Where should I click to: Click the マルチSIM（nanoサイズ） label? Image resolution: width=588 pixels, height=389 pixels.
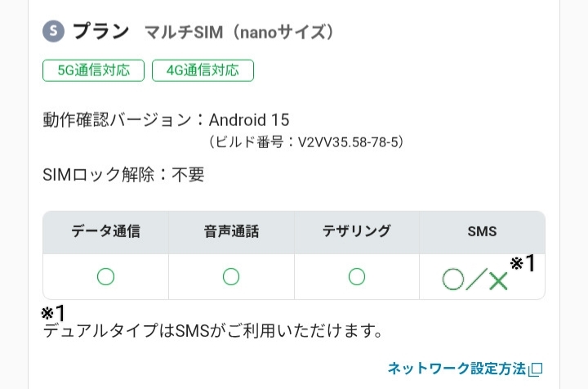(239, 33)
